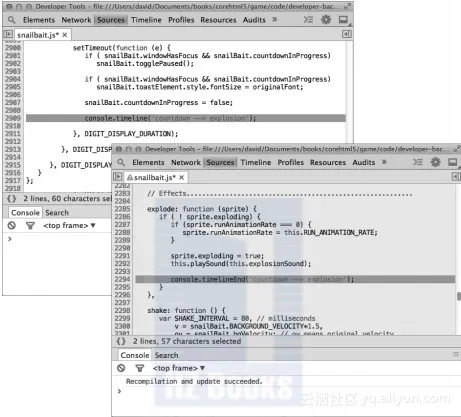Click line number 2909 in the back window gutter
The image size is (461, 417).
(13, 118)
